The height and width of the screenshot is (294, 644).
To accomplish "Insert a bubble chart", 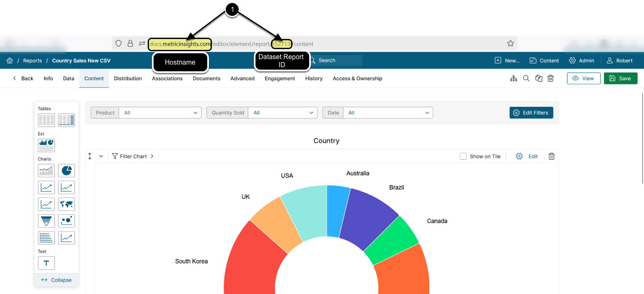I will 66,221.
